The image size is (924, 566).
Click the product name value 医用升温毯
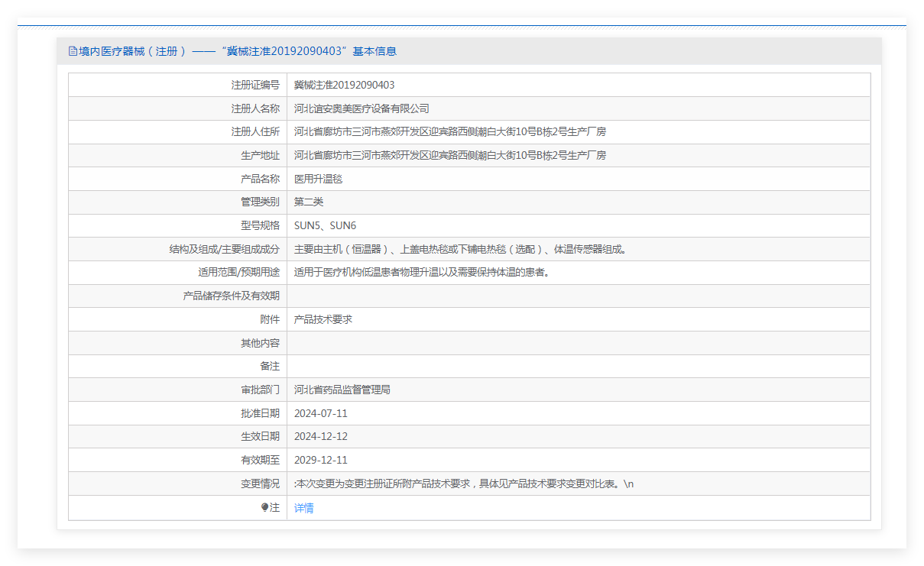318,179
